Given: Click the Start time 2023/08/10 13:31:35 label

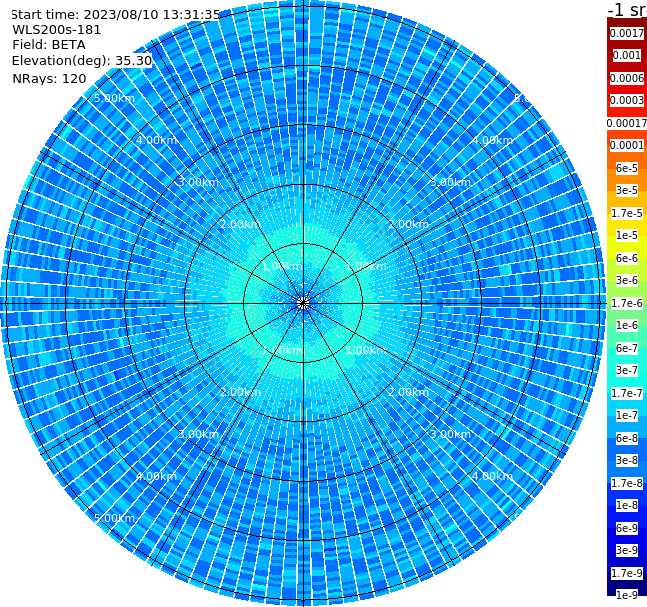Looking at the screenshot, I should coord(115,14).
